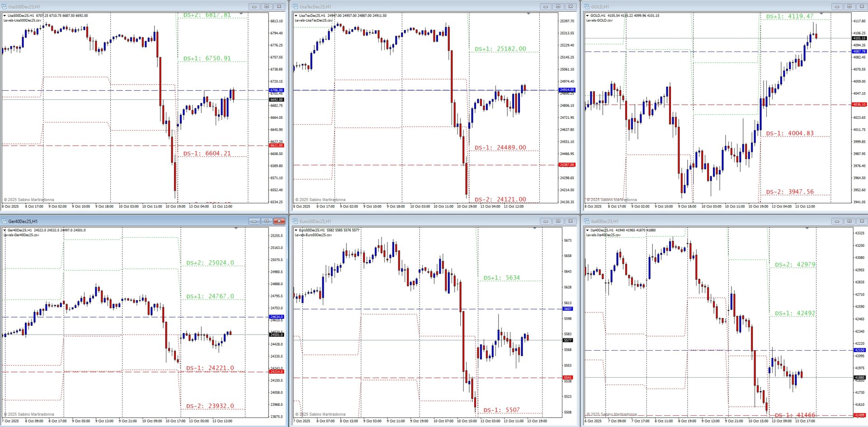Click the Euro50Dec25 chart window icon
Screen dimensions: 868x427
click(296, 221)
